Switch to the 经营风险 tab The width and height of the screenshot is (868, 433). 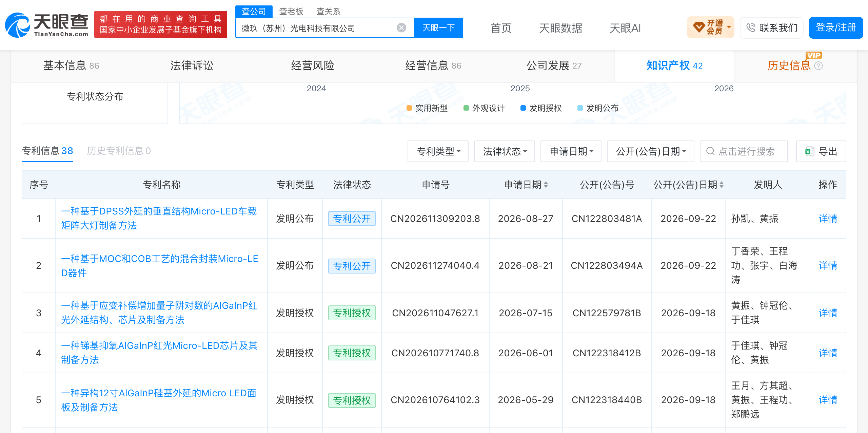[x=313, y=65]
